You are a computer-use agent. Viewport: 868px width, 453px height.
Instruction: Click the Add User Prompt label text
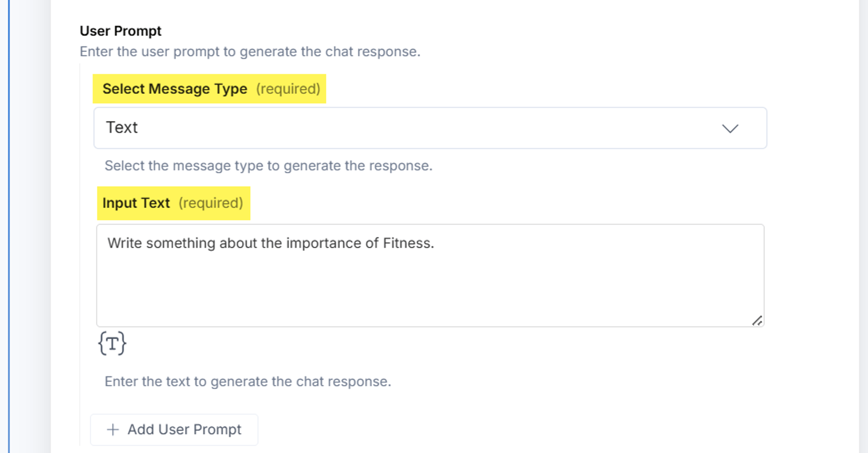(184, 429)
